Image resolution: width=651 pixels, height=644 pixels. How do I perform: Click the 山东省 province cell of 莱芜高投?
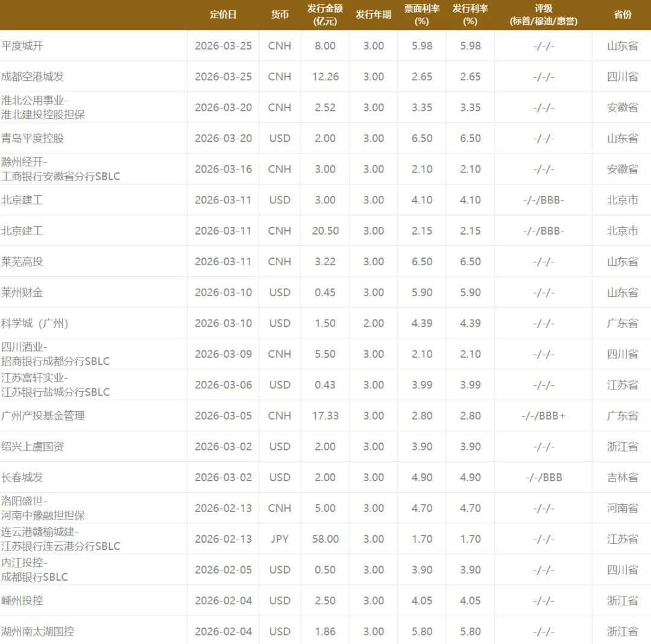click(623, 261)
